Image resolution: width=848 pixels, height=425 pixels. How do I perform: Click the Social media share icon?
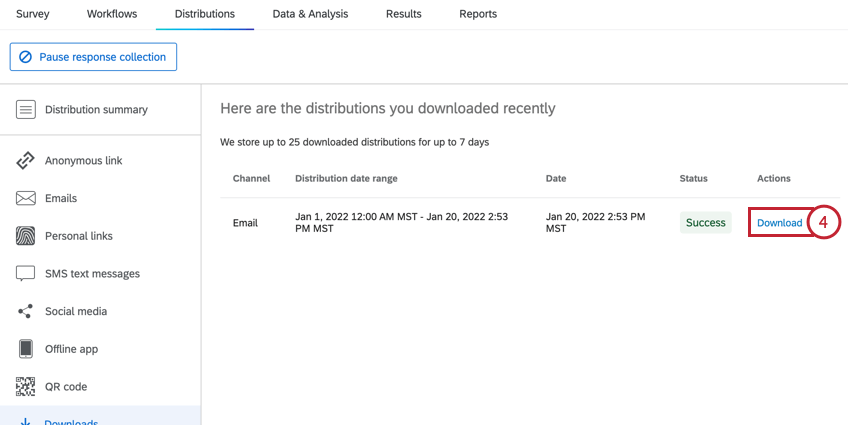pyautogui.click(x=26, y=312)
